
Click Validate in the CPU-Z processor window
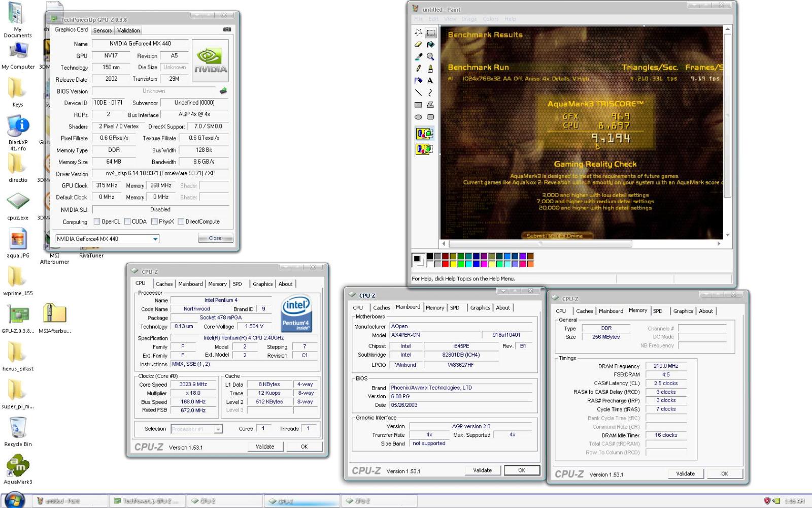coord(265,447)
